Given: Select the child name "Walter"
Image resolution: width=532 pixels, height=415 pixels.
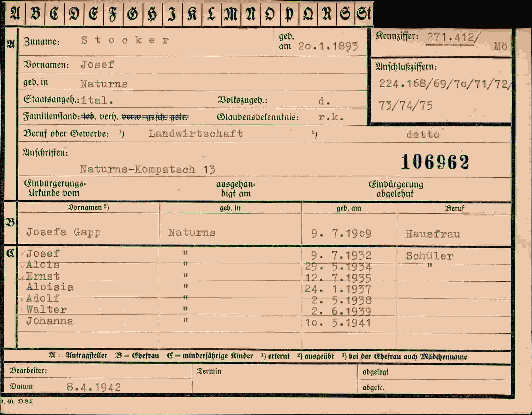Looking at the screenshot, I should (x=46, y=309).
